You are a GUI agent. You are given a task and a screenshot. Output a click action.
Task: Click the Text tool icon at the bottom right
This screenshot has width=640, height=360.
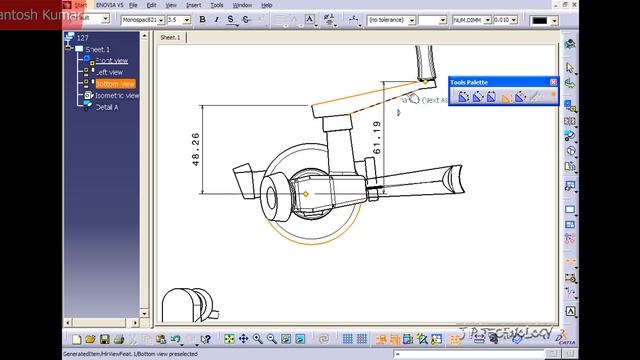pyautogui.click(x=570, y=311)
